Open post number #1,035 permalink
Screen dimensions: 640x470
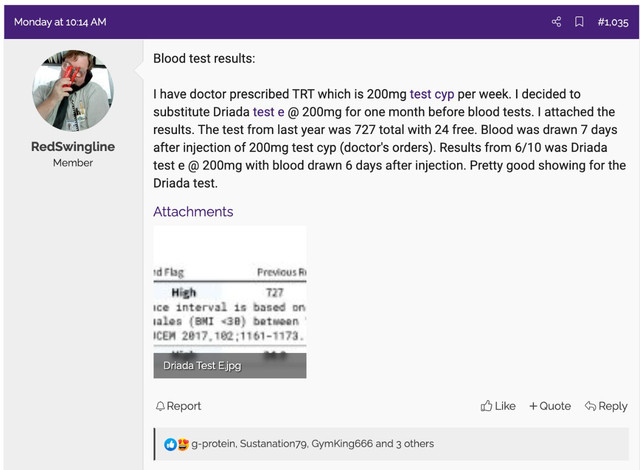click(x=612, y=22)
